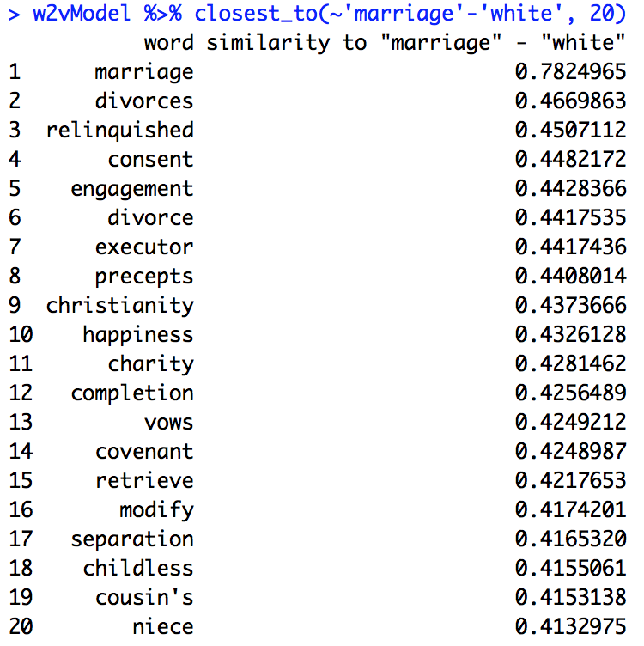Image resolution: width=644 pixels, height=646 pixels.
Task: Click the row number 7 label
Action: tap(15, 247)
